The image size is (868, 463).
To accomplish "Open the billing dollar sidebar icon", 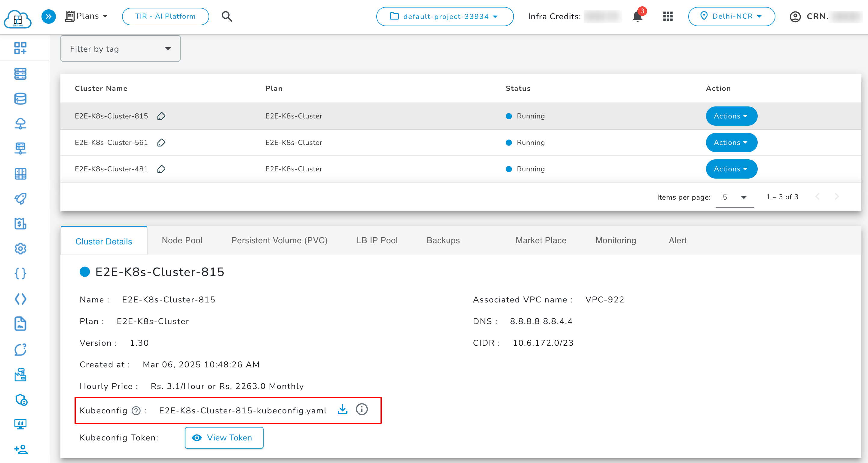I will tap(20, 223).
